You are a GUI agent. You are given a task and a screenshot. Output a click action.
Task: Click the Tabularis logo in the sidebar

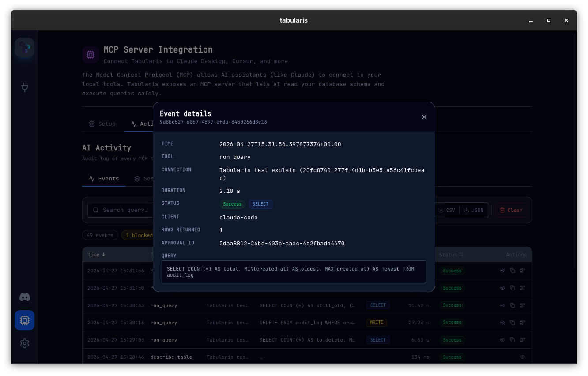[x=25, y=48]
